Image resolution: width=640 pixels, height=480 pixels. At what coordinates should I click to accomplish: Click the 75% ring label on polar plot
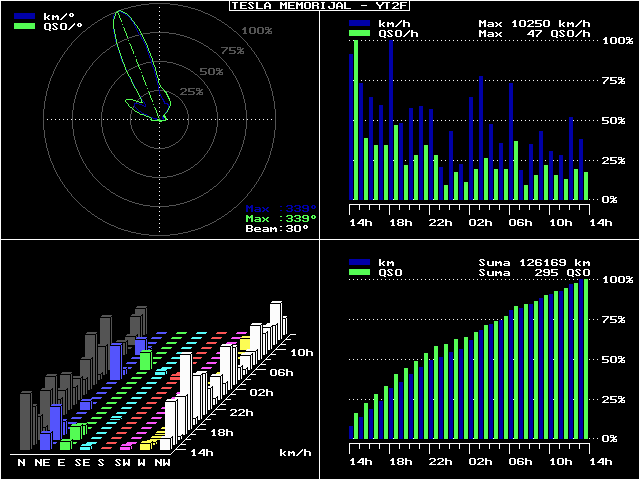click(233, 51)
